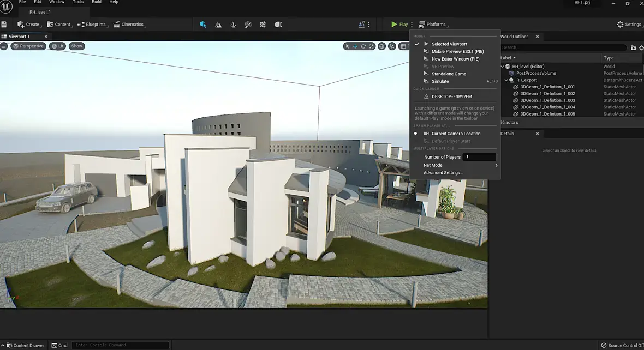Select the RH_level_1 level tab

[40, 12]
